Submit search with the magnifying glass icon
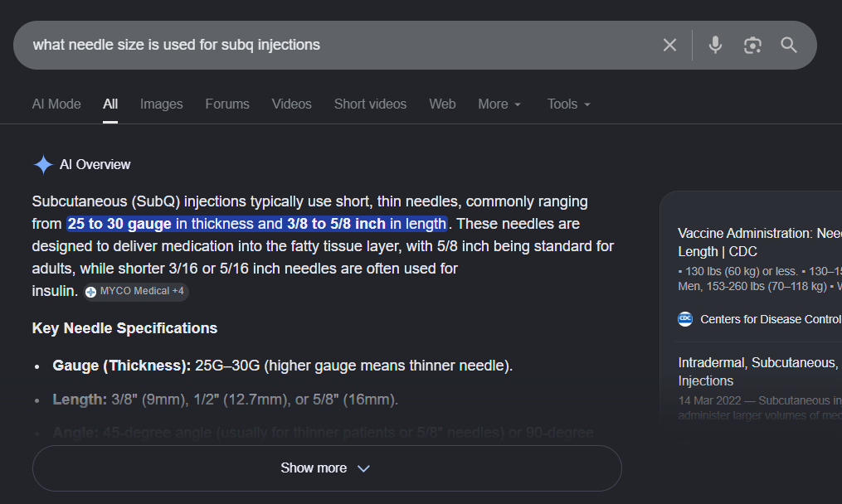The width and height of the screenshot is (842, 504). click(x=789, y=45)
